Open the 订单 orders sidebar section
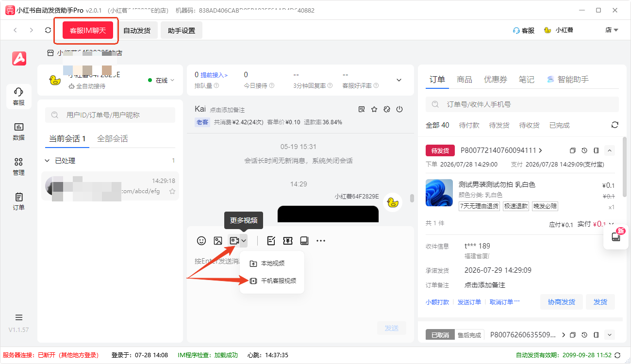Screen dimensions: 631x364 coord(19,201)
